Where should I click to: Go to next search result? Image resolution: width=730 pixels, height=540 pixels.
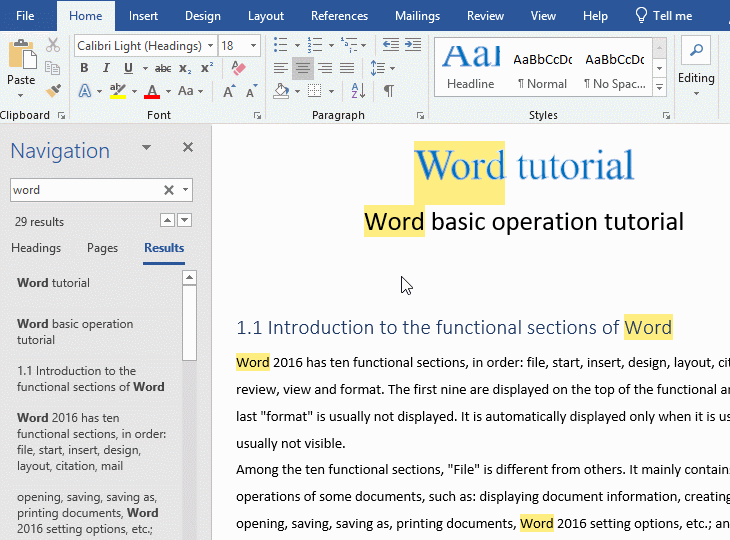tap(185, 220)
